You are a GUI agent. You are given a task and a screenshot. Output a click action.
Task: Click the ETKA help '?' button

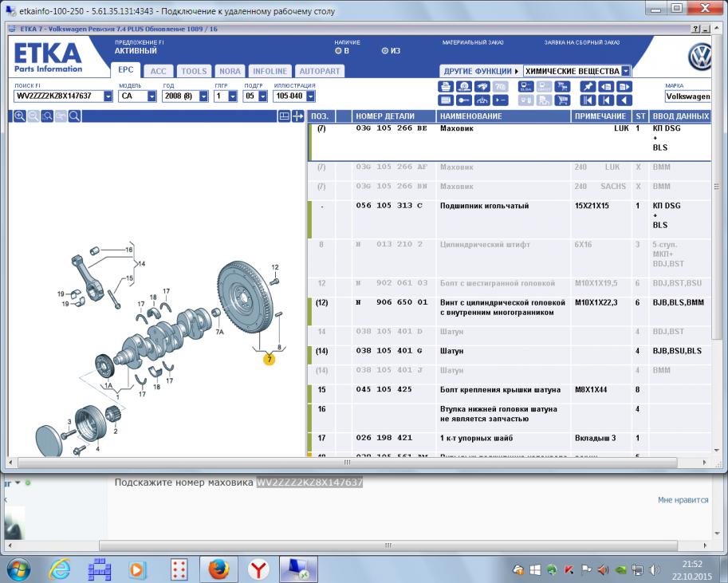coord(695,29)
